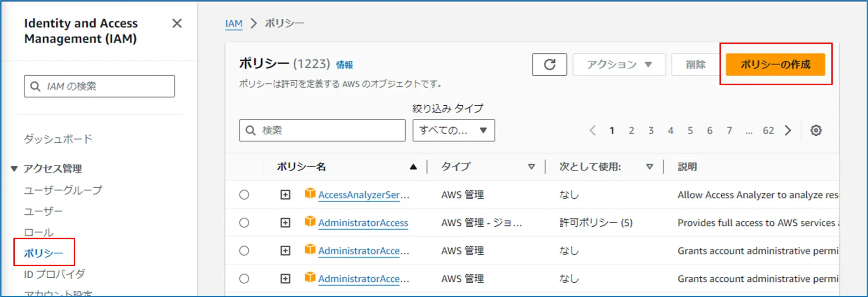
Task: Click the ポリシー名 sort ascending arrow
Action: 413,167
